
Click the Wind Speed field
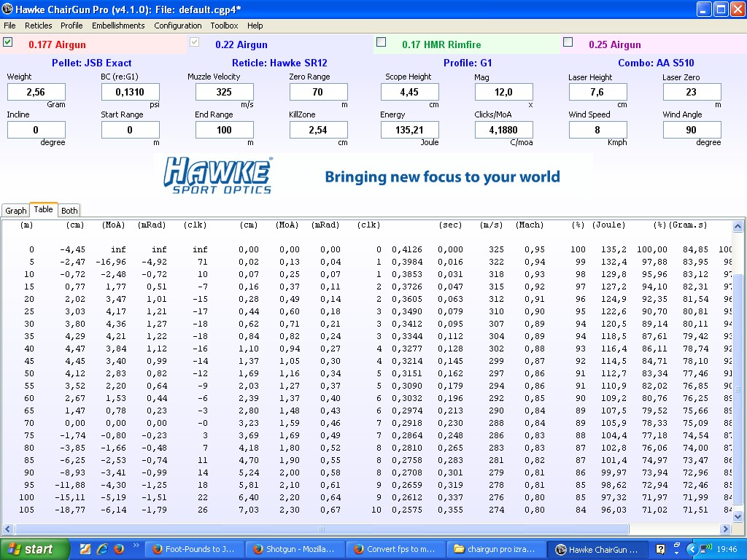pyautogui.click(x=598, y=130)
